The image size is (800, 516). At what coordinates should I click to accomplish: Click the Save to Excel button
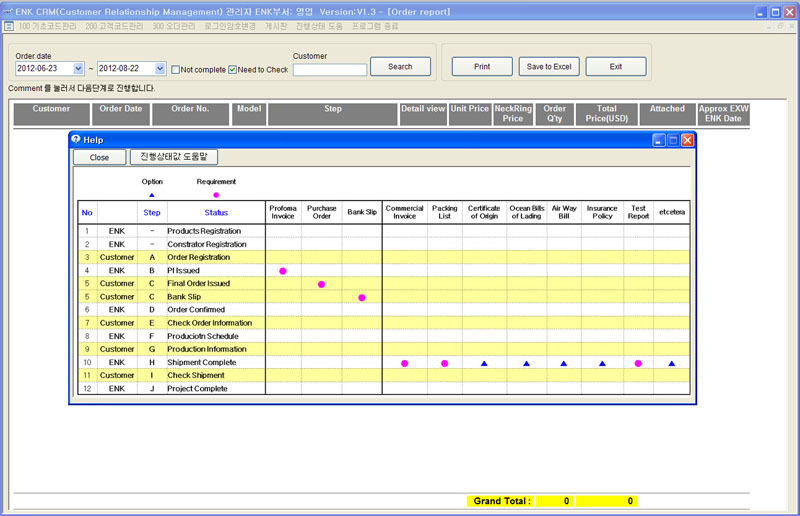tap(549, 66)
